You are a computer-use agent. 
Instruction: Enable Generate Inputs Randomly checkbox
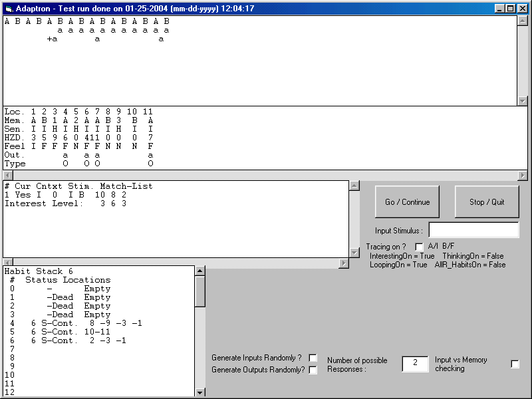coord(313,358)
